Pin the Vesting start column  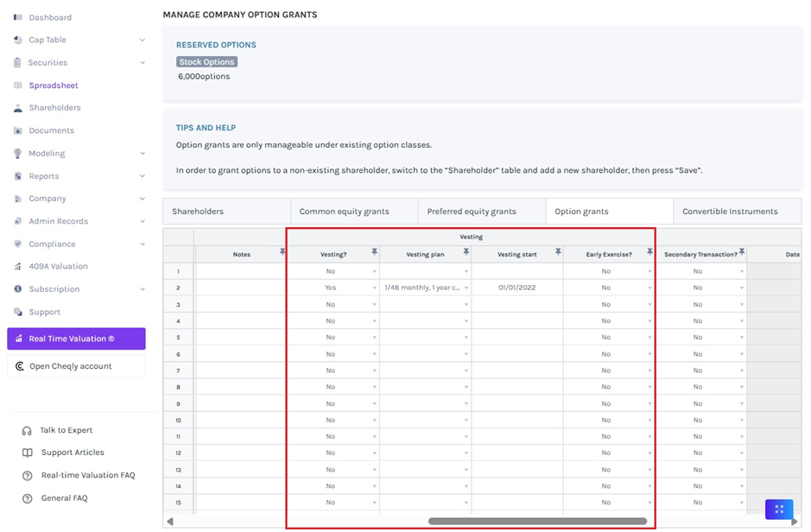pyautogui.click(x=558, y=252)
